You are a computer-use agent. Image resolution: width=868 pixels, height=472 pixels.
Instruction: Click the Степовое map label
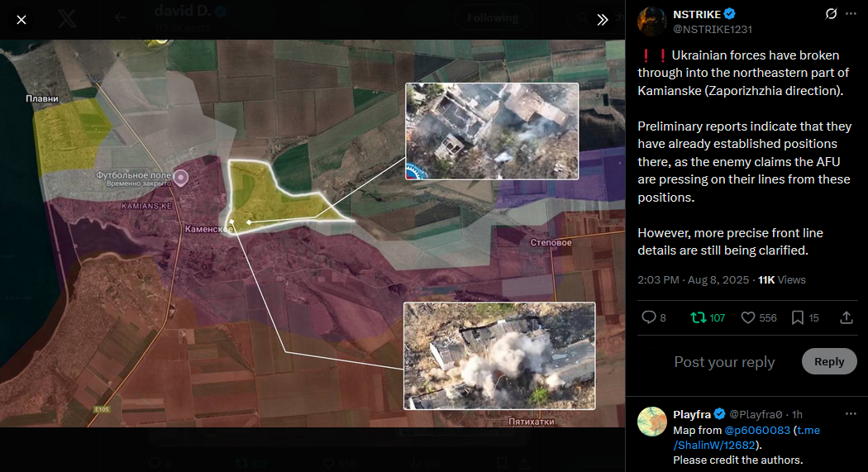(551, 242)
